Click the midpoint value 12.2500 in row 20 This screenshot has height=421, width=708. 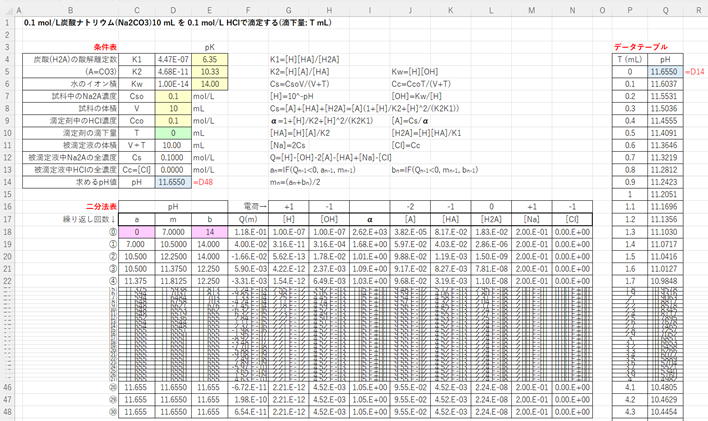coord(173,257)
